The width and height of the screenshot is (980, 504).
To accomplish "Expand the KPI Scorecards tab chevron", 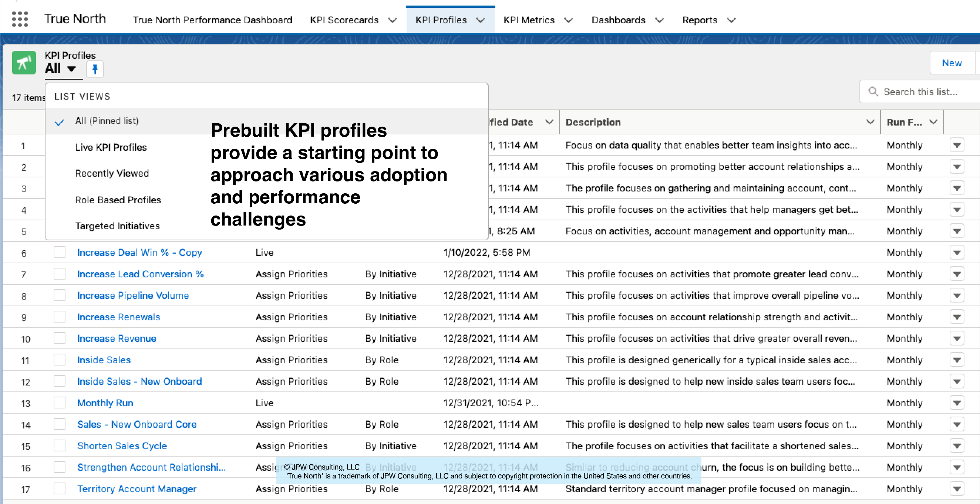I will click(x=392, y=20).
